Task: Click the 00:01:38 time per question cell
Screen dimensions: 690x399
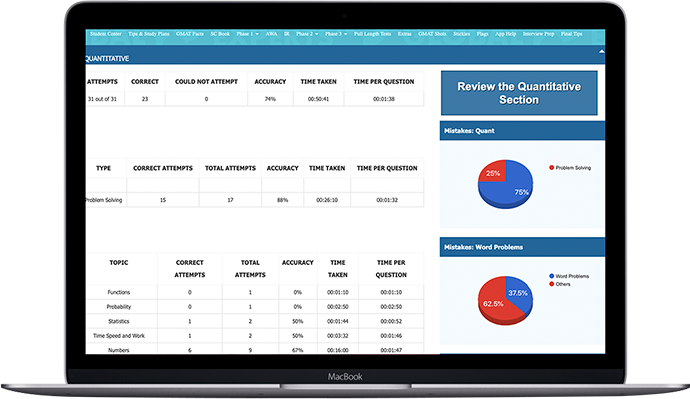Action: (384, 99)
